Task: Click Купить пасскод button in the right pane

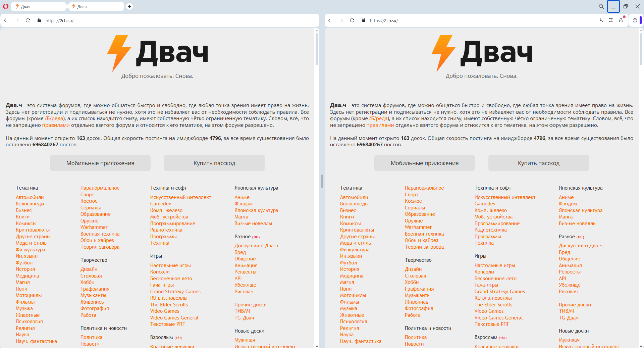Action: 539,163
